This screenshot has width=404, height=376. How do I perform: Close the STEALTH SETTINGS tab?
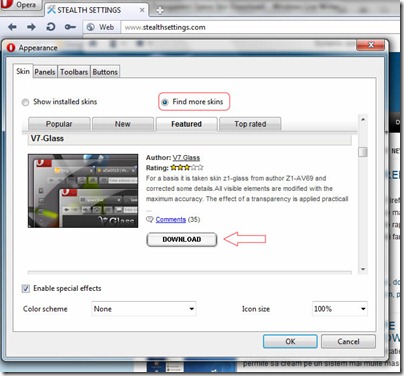pos(142,10)
